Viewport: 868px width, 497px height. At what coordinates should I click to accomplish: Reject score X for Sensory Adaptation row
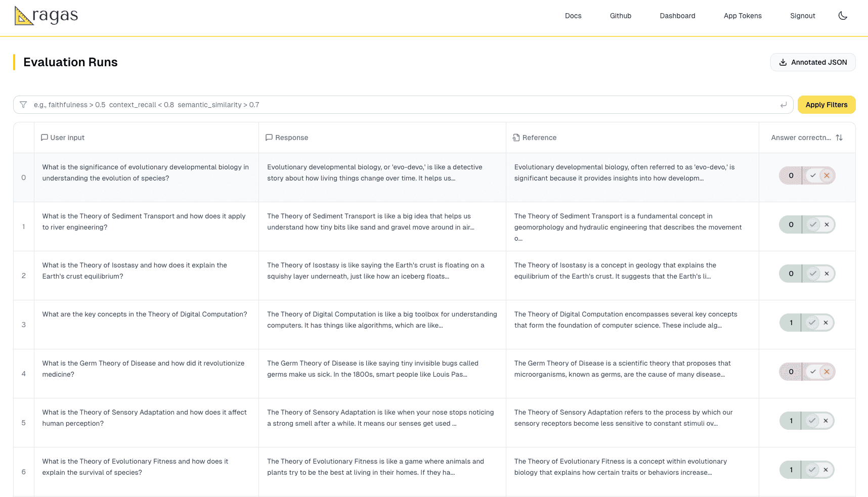click(826, 421)
